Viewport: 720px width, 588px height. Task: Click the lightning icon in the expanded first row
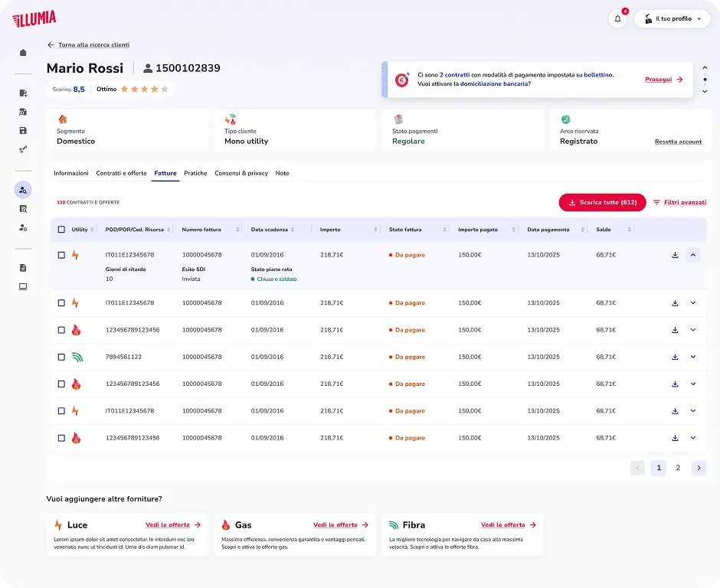[75, 255]
